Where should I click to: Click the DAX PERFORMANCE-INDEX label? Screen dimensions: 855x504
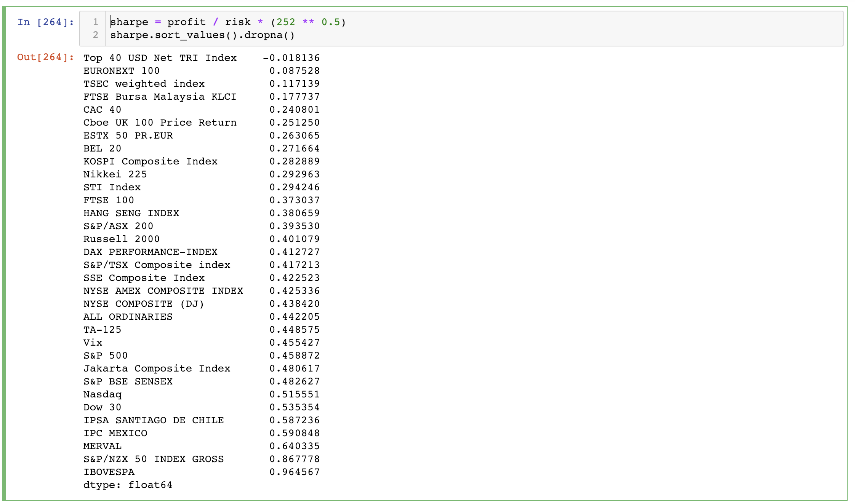pyautogui.click(x=151, y=252)
